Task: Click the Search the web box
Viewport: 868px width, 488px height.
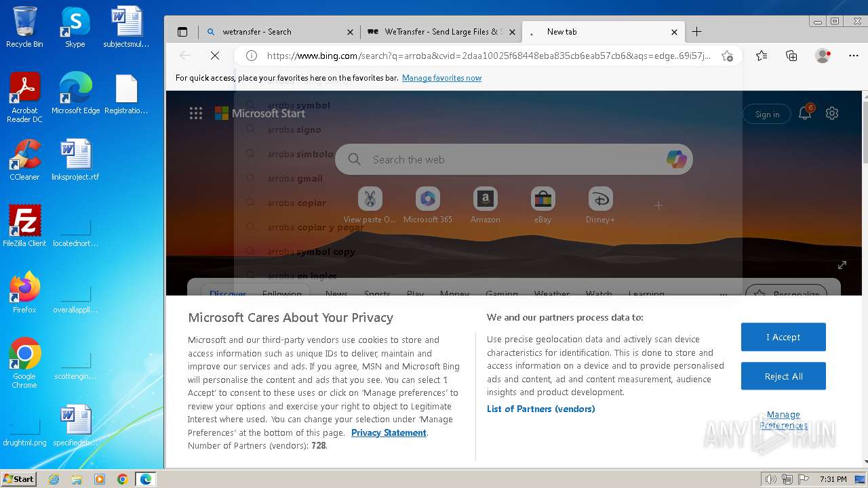Action: (513, 159)
